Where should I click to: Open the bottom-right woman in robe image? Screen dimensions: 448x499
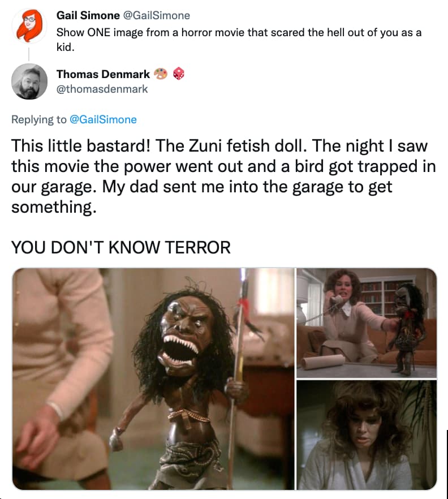[367, 435]
